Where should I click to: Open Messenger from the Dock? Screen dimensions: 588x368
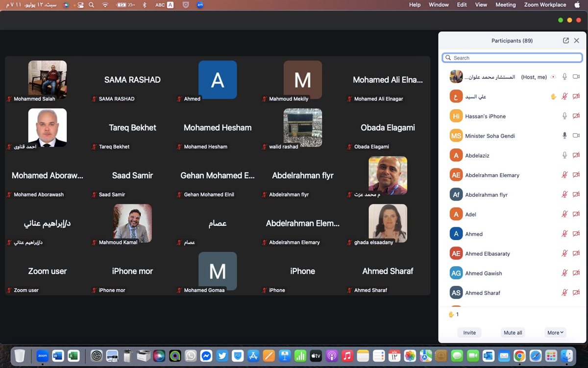[x=206, y=356]
